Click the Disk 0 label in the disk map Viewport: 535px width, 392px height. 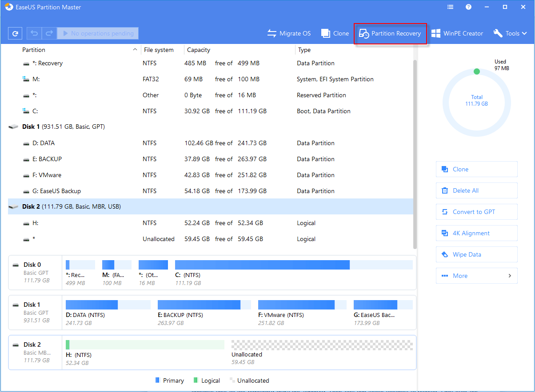pyautogui.click(x=32, y=265)
